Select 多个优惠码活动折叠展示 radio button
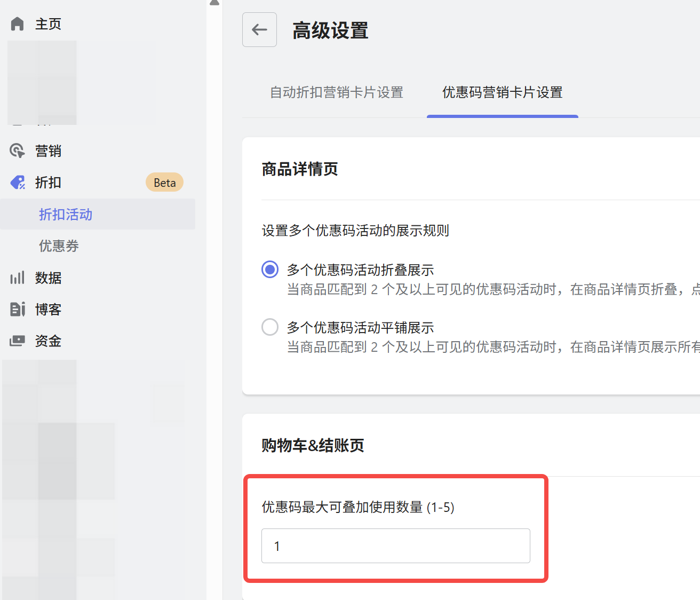This screenshot has width=700, height=600. [270, 270]
